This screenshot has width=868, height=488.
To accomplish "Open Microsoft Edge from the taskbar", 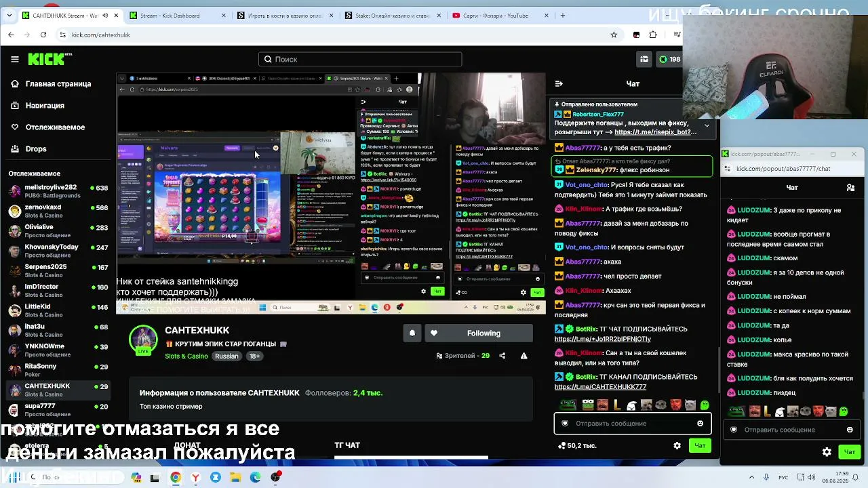I will (255, 478).
